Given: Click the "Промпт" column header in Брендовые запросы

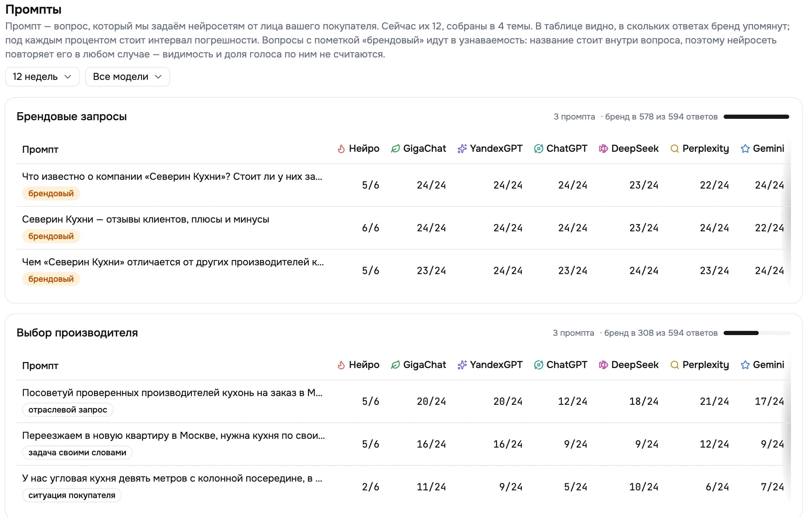Looking at the screenshot, I should [40, 150].
